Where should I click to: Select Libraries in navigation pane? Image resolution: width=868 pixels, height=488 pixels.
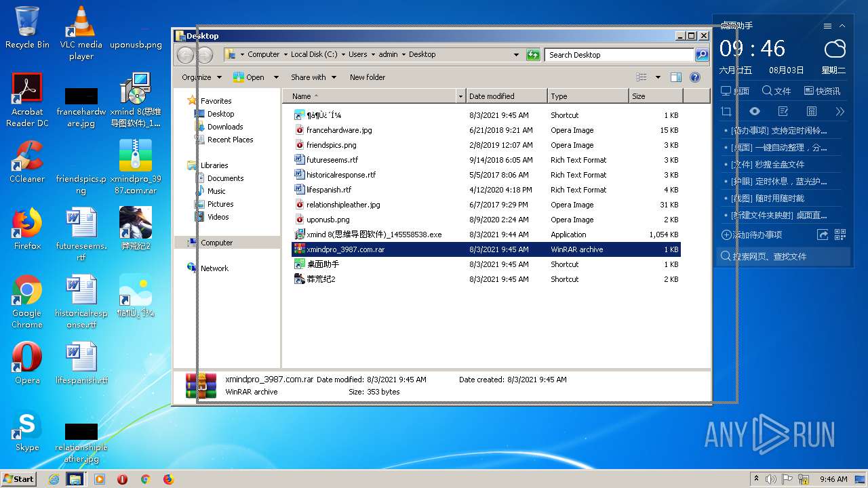pos(214,165)
